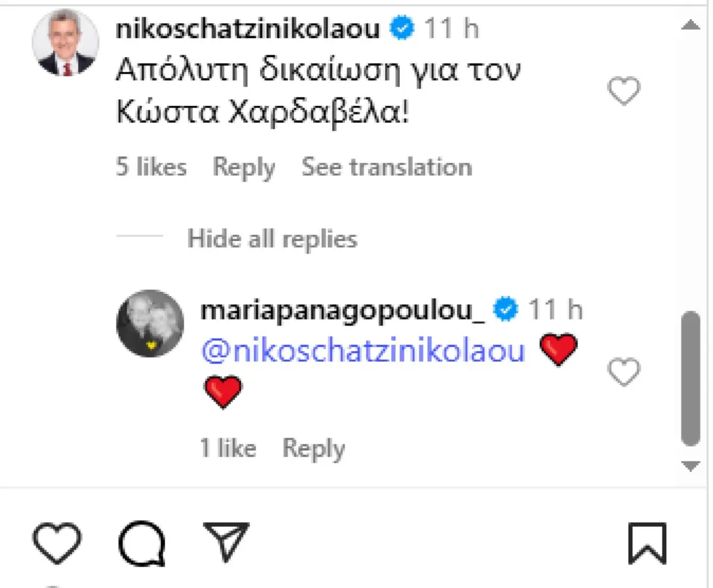Open the nikoschatzinikolaou username link
This screenshot has height=588, width=713.
pos(248,29)
